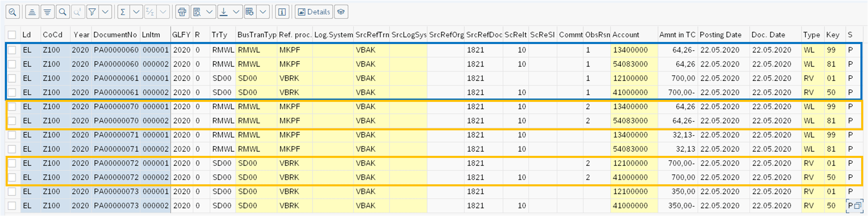Click the Find Next icon
Screen dimensions: 868x216
(78, 11)
